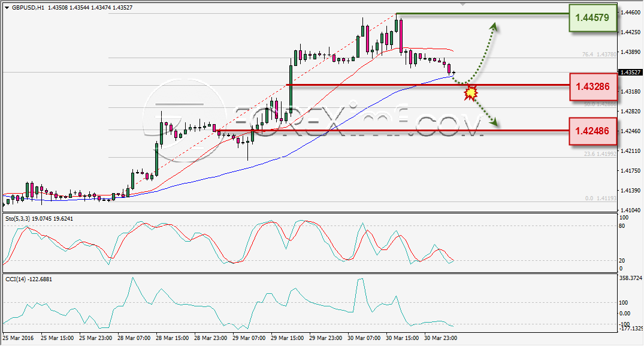Click the 29 Mar 07:00 time label

pos(249,338)
